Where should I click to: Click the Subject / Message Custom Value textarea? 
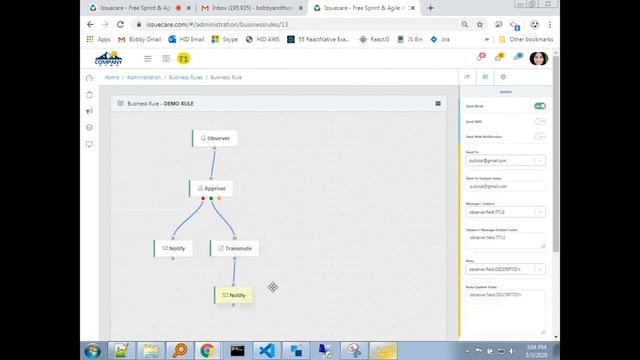(x=505, y=241)
